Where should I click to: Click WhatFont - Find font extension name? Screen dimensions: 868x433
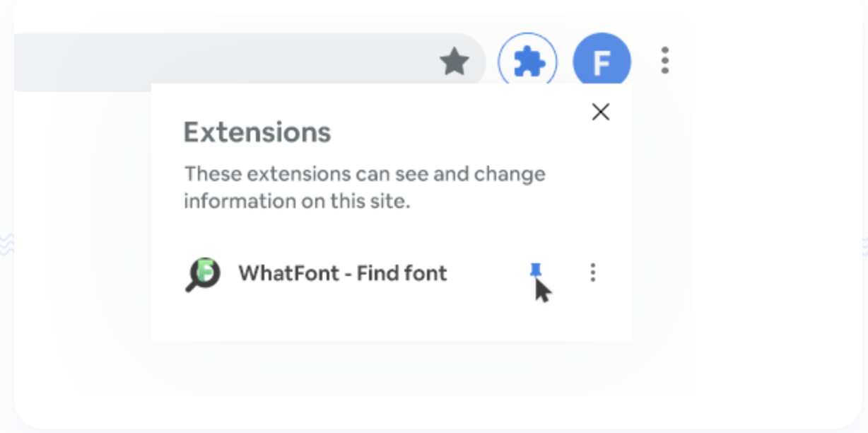pos(341,273)
